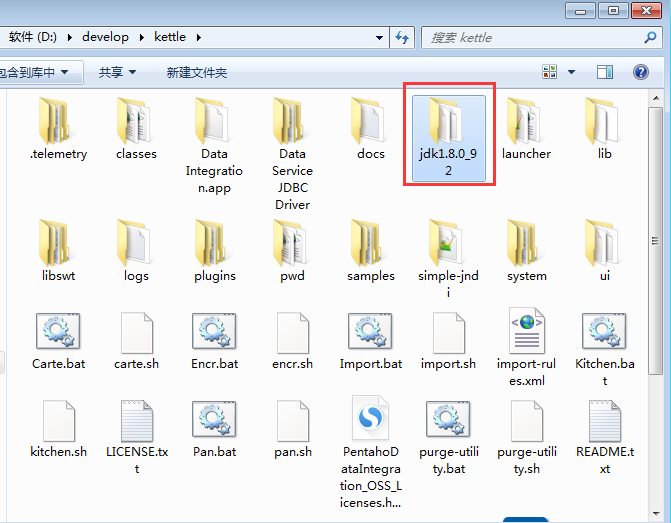The image size is (671, 523).
Task: Select the Encr.bat batch file
Action: tap(214, 341)
